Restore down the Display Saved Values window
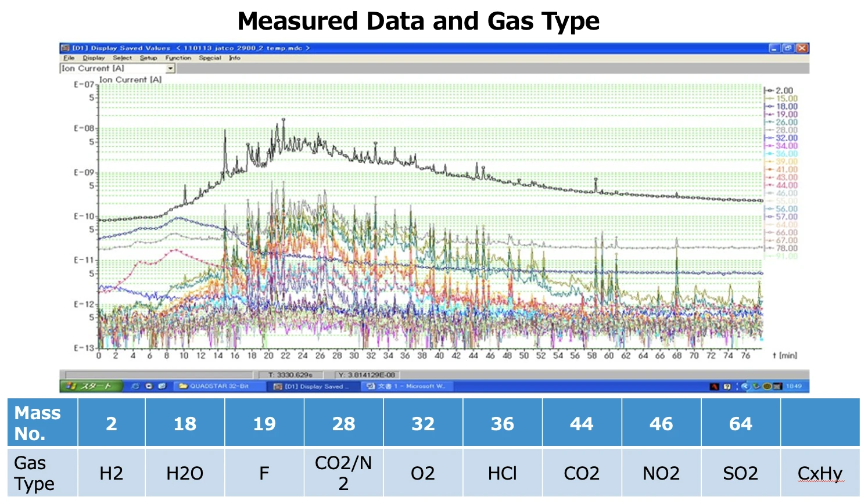The image size is (868, 504). [788, 48]
